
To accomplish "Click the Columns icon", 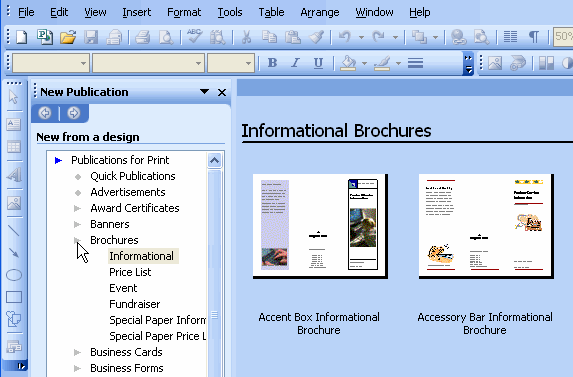I will pyautogui.click(x=510, y=37).
